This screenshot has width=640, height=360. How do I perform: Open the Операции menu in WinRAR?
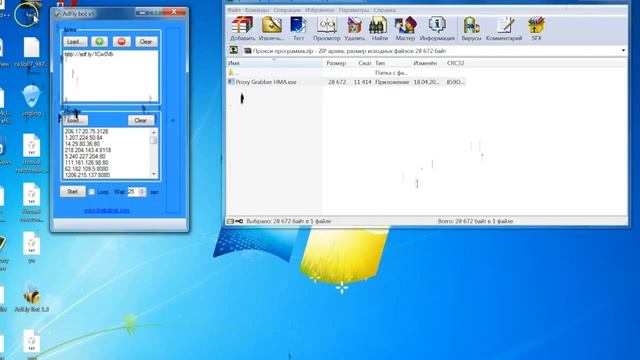tap(287, 10)
